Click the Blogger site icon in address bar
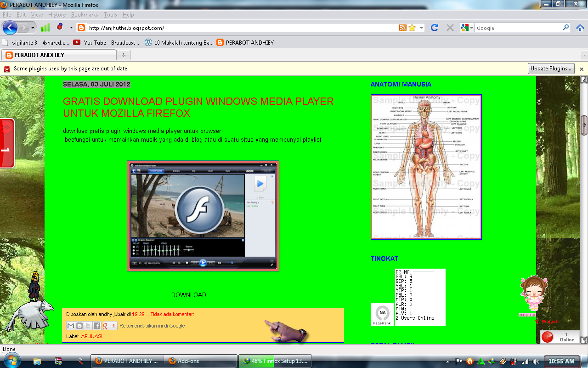Screen dimensions: 588x368 81,28
